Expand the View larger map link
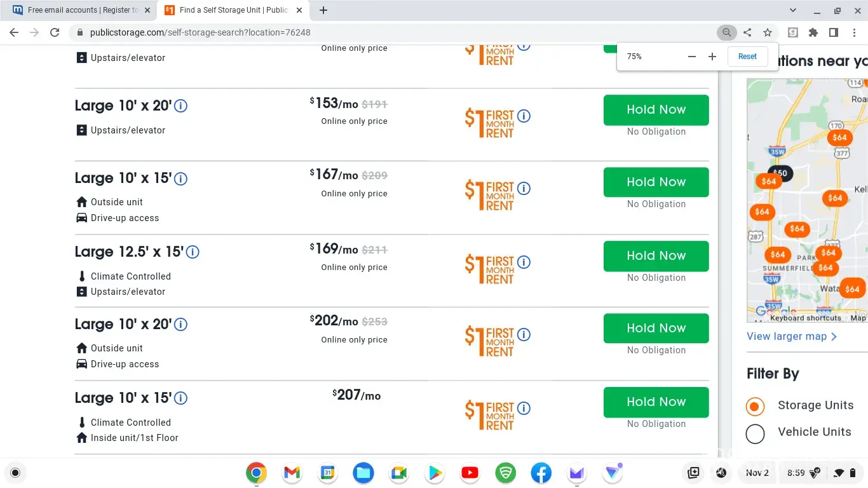Screen dimensions: 868x488 point(792,337)
